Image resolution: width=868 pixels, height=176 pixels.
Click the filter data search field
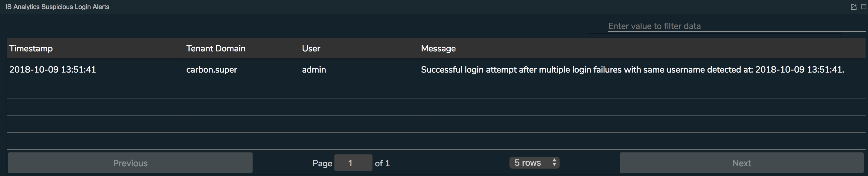click(737, 26)
